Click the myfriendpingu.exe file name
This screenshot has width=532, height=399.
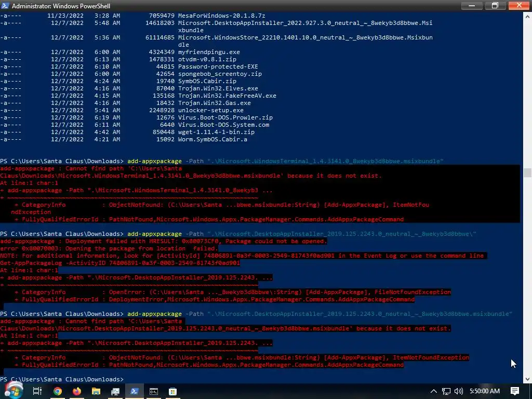pos(209,52)
